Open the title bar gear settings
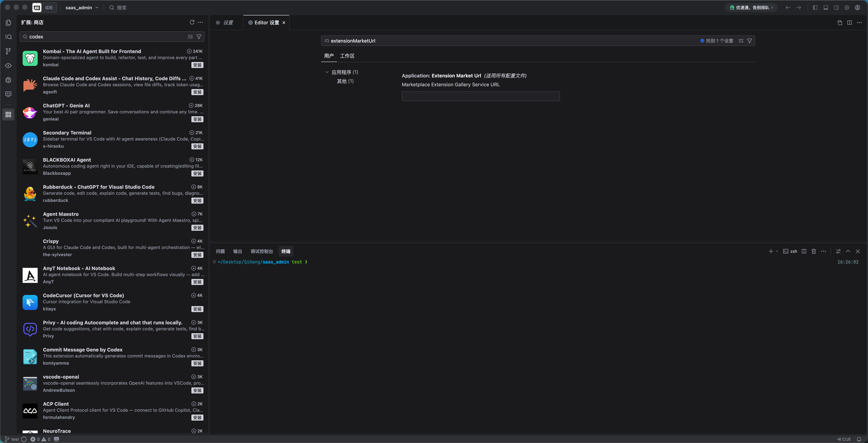The height and width of the screenshot is (443, 868). [847, 8]
